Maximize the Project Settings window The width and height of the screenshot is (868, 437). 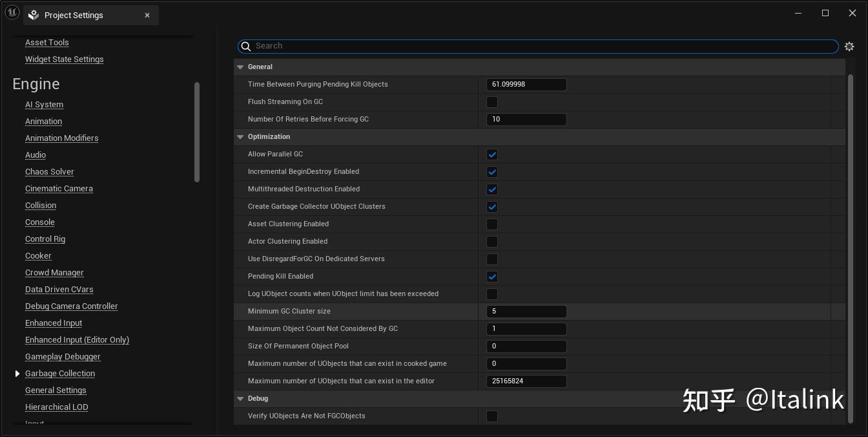825,13
